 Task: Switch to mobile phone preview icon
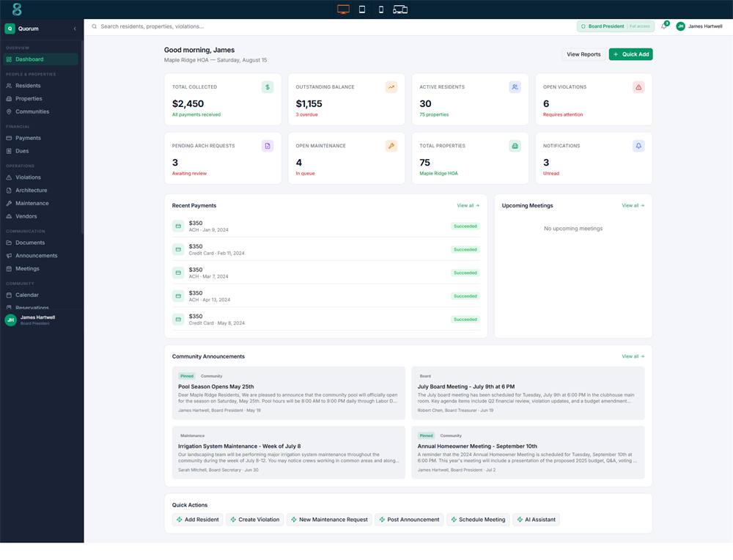[381, 10]
